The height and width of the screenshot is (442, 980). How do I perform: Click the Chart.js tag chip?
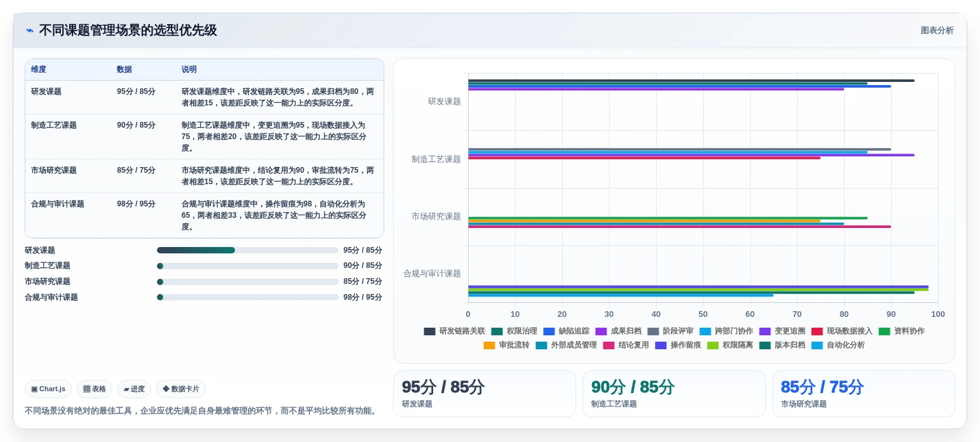48,389
